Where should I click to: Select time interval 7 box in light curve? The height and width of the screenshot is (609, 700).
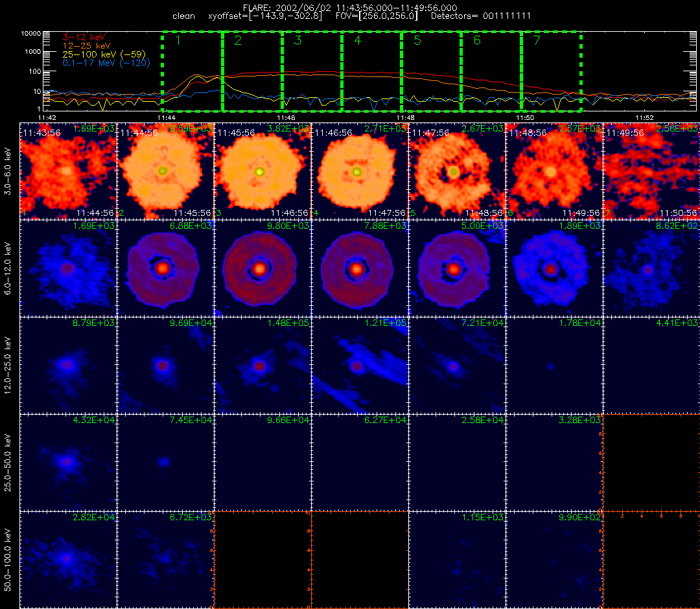(552, 71)
